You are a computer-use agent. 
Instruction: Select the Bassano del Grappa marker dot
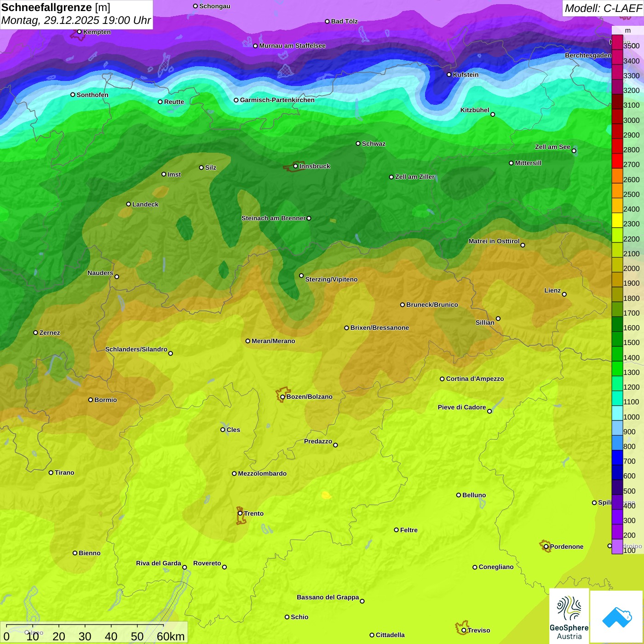pos(362,601)
